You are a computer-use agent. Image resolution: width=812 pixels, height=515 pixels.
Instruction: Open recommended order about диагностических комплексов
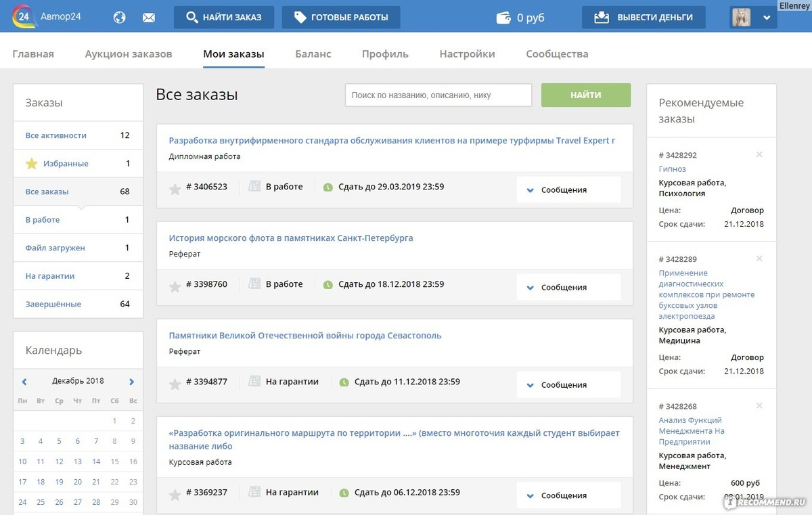[x=706, y=294]
